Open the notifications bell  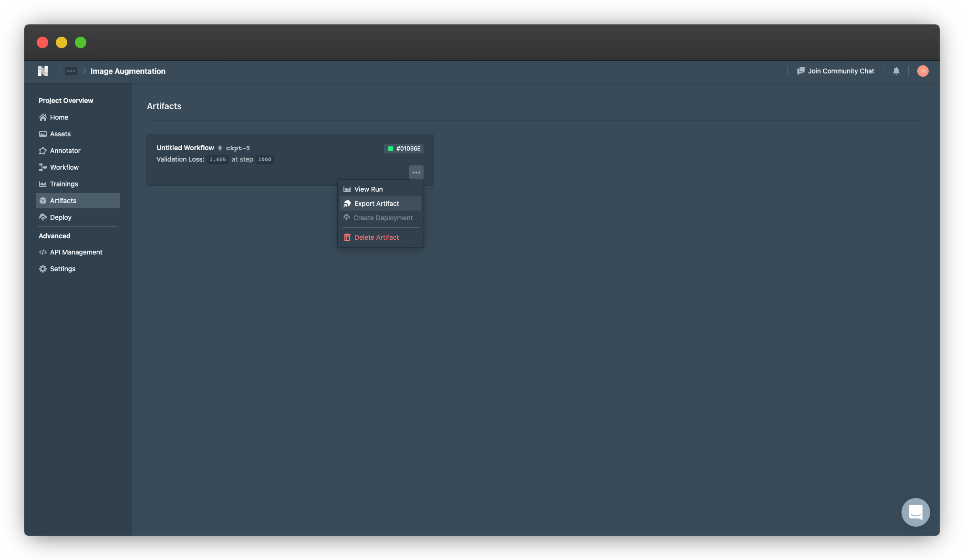pos(896,71)
